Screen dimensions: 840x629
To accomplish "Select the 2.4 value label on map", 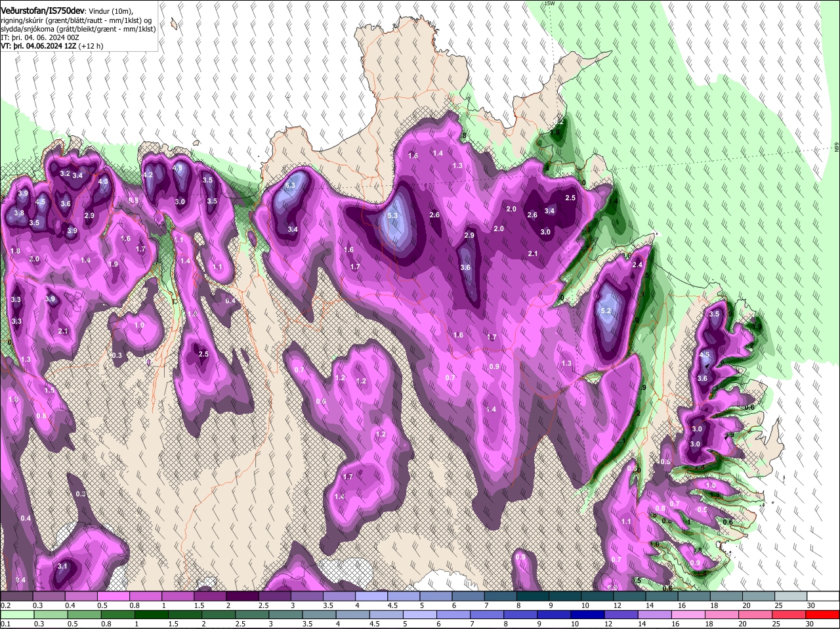I will (637, 265).
